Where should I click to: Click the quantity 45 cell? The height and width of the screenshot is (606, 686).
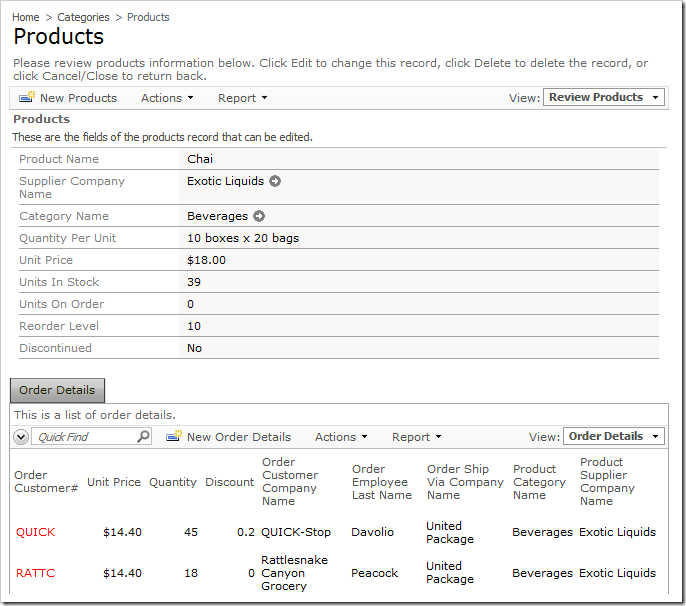click(191, 532)
